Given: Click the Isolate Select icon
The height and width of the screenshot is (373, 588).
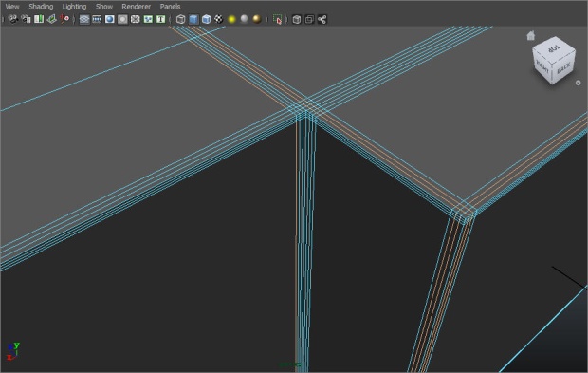Looking at the screenshot, I should pos(277,19).
